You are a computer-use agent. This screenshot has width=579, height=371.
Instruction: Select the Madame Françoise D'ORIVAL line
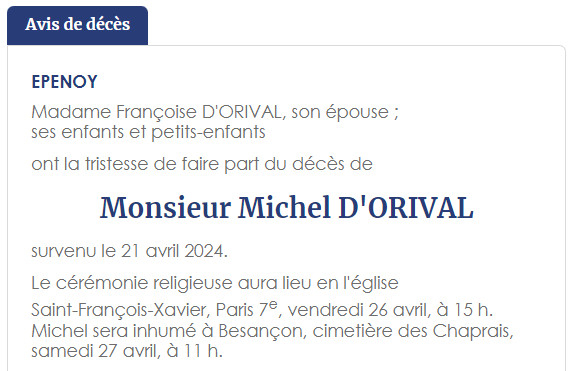[x=215, y=112]
